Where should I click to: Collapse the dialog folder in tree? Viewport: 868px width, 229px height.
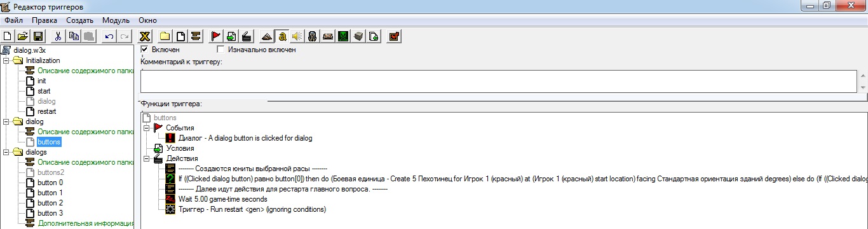coord(6,121)
